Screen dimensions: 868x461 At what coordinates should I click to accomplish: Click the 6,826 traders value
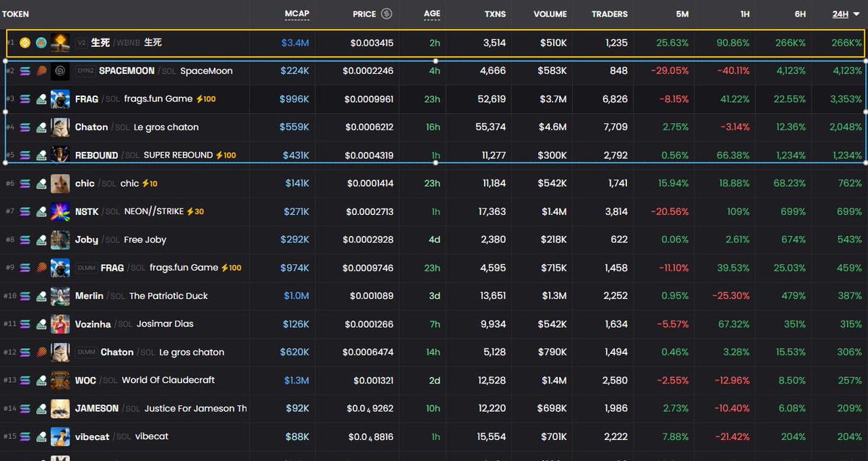point(615,99)
